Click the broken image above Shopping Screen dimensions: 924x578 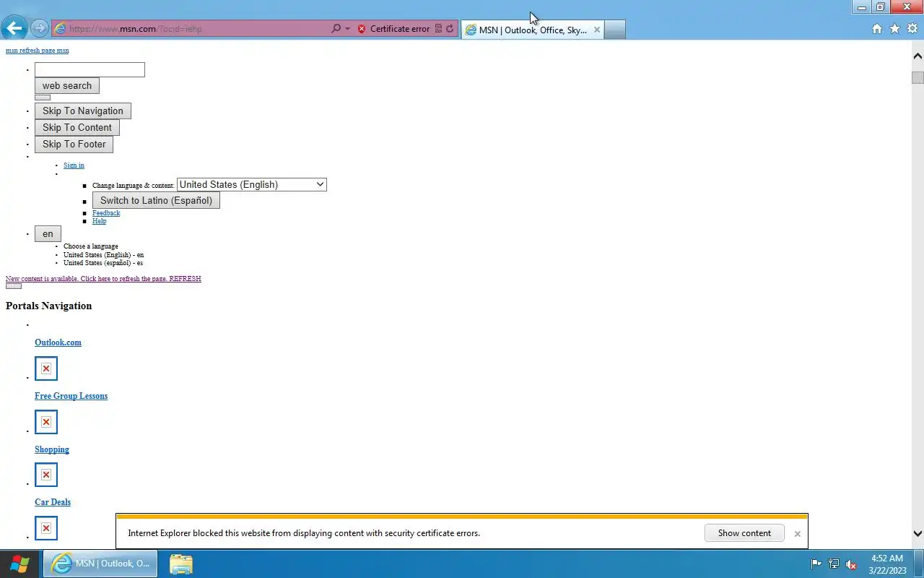[x=46, y=422]
